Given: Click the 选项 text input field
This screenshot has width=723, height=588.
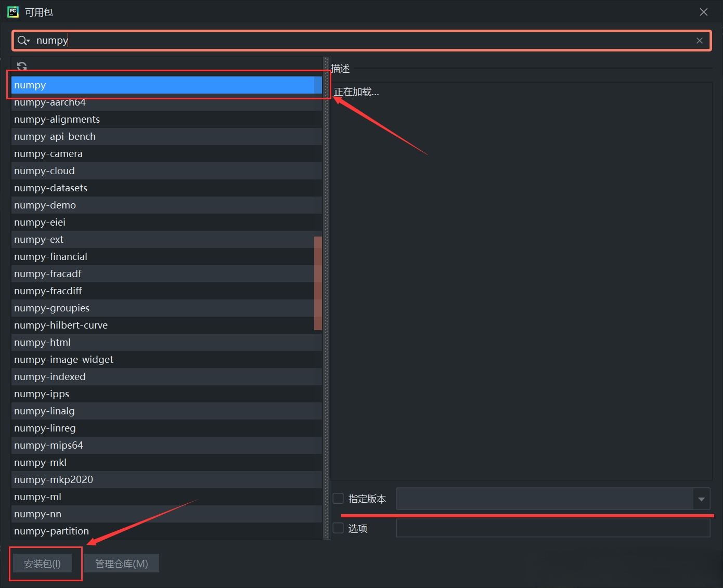Looking at the screenshot, I should pyautogui.click(x=553, y=528).
